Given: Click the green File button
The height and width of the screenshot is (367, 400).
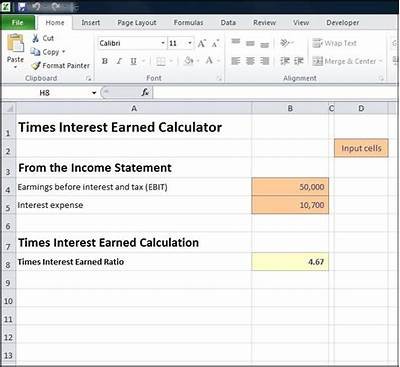Looking at the screenshot, I should [x=18, y=23].
